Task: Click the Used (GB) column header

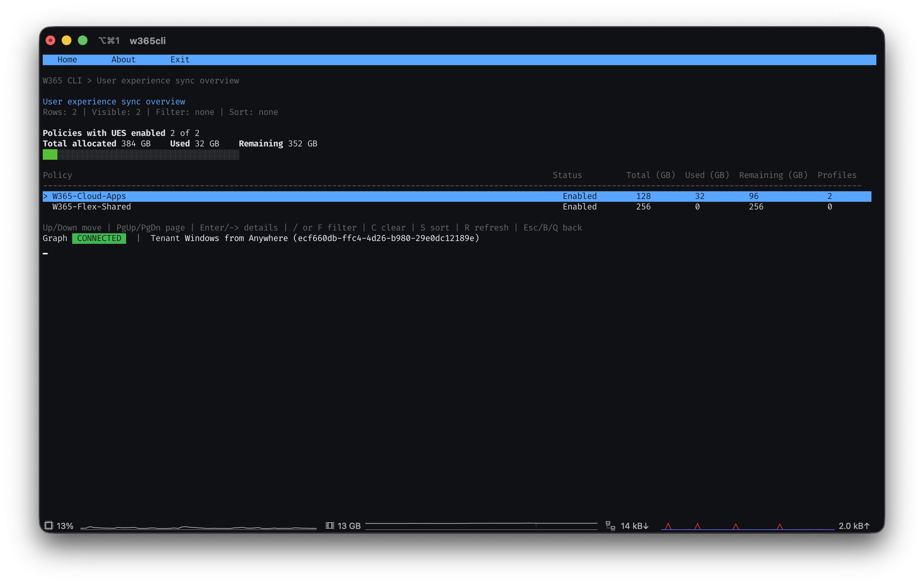Action: click(707, 175)
